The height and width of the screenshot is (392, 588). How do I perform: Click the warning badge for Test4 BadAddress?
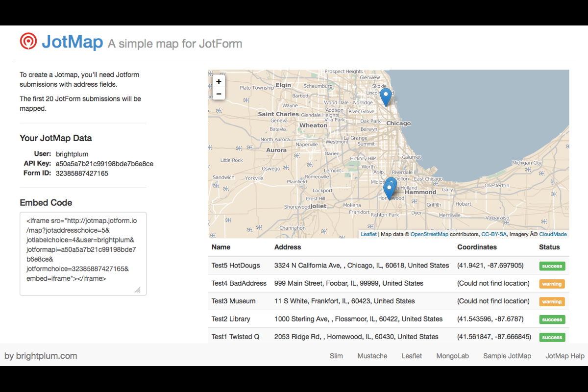[x=552, y=283]
